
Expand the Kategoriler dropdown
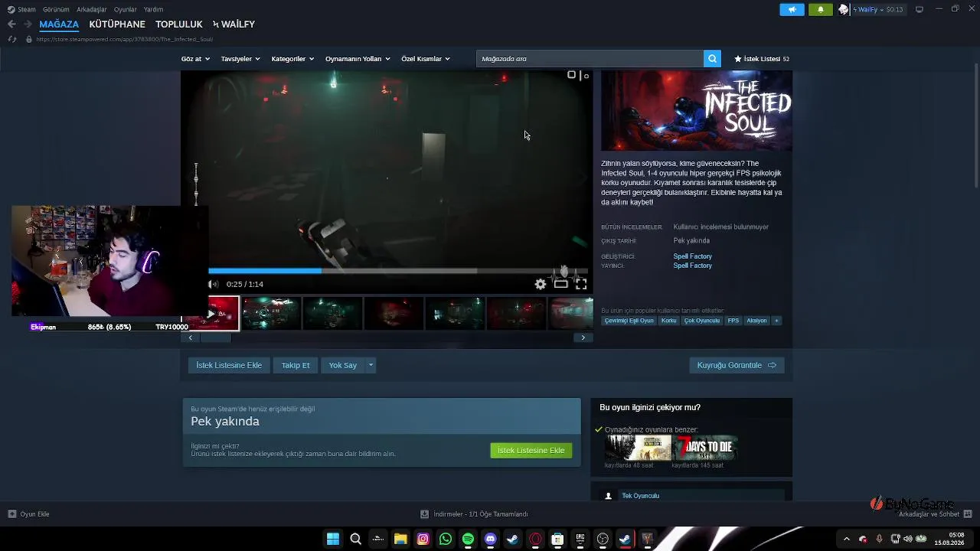click(x=292, y=59)
